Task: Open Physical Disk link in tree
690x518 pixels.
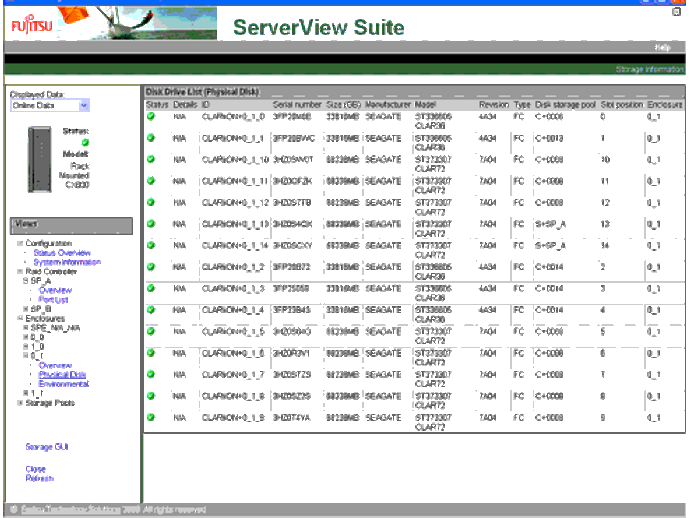Action: click(62, 375)
